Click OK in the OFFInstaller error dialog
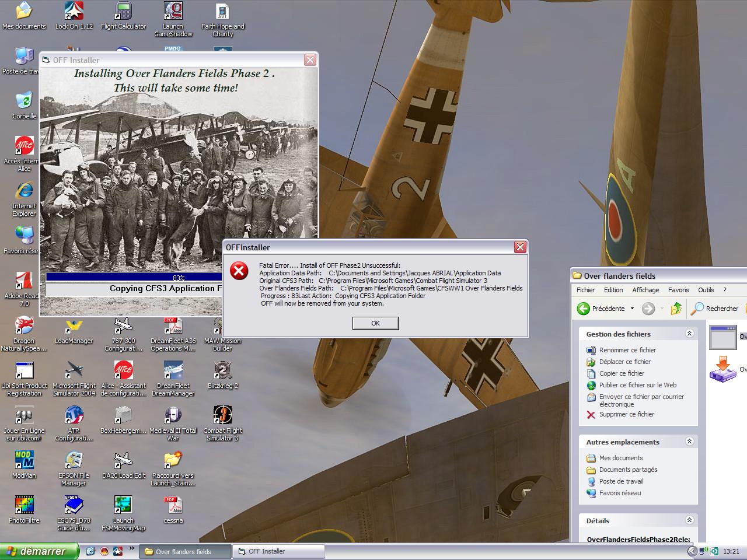This screenshot has height=560, width=747. tap(375, 323)
